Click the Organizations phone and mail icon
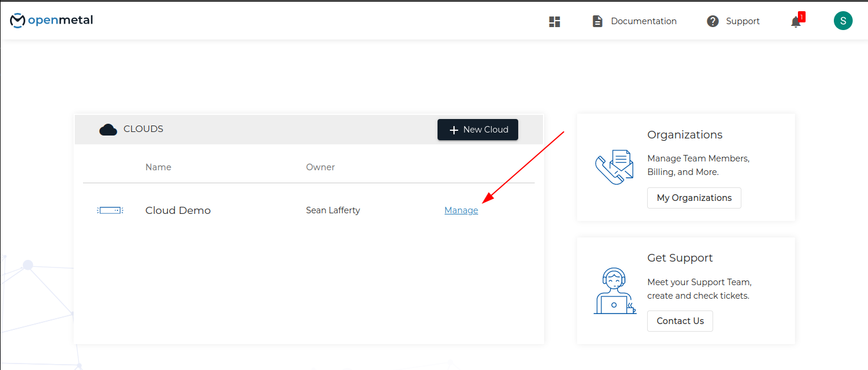868x370 pixels. [614, 167]
